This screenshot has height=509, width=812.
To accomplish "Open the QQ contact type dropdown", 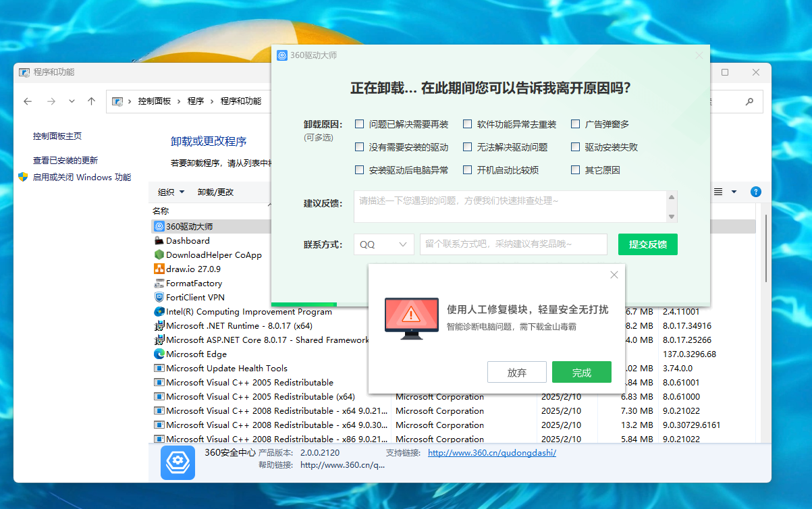I will click(x=383, y=244).
